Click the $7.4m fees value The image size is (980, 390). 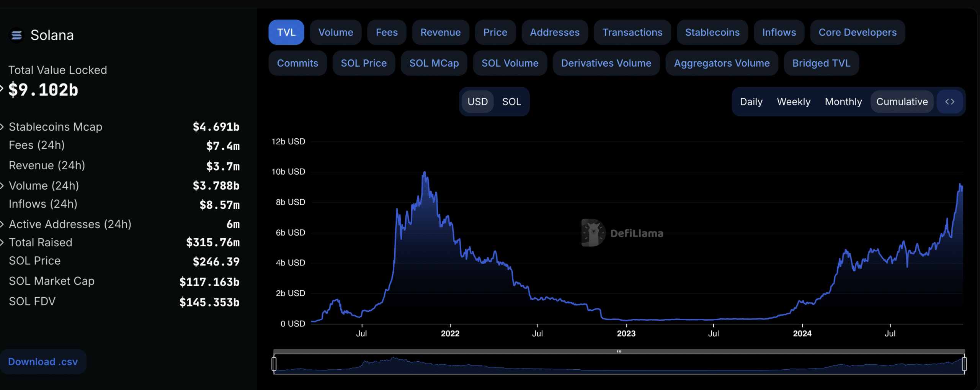click(x=223, y=146)
